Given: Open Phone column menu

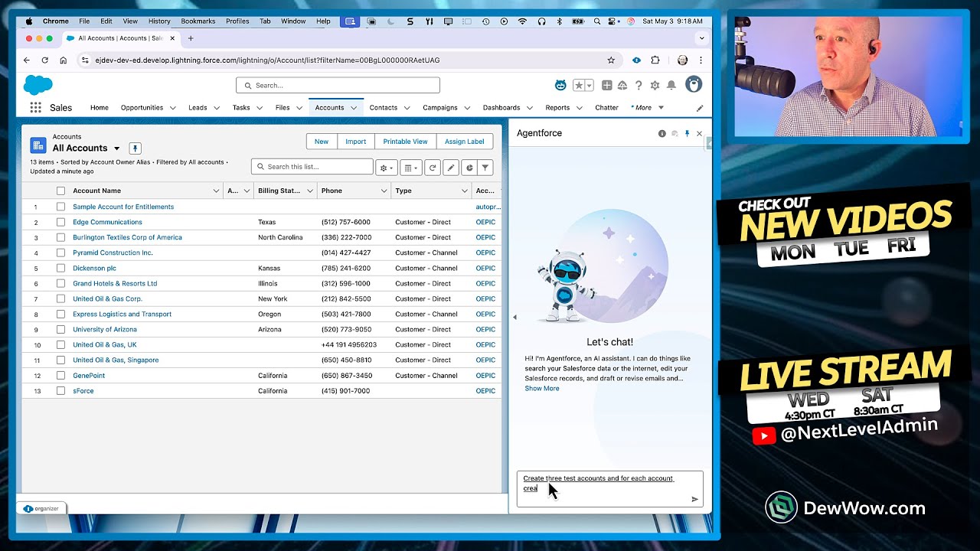Looking at the screenshot, I should 384,191.
